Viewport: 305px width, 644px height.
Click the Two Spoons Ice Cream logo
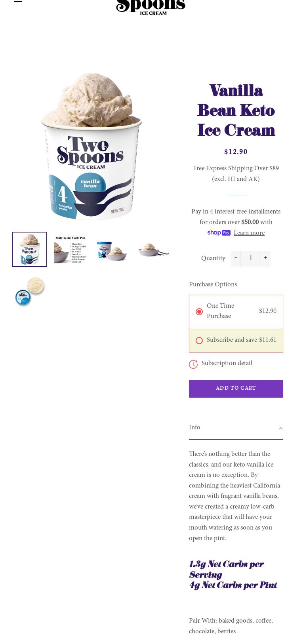151,7
